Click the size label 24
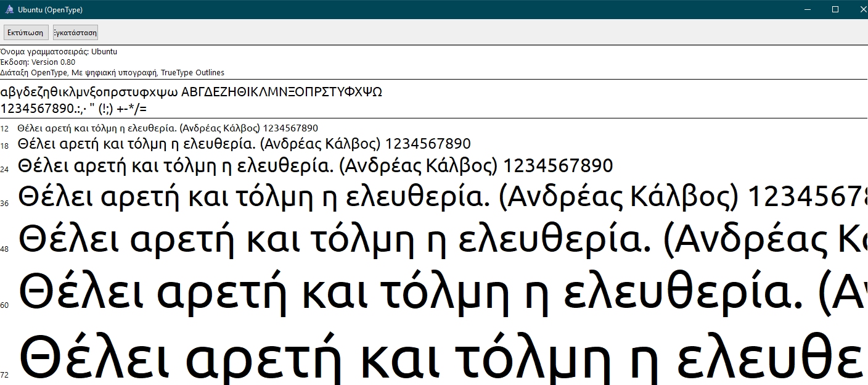 (4, 169)
